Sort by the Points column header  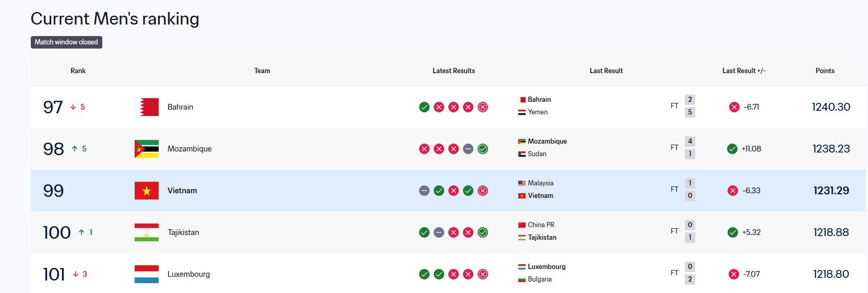coord(825,71)
